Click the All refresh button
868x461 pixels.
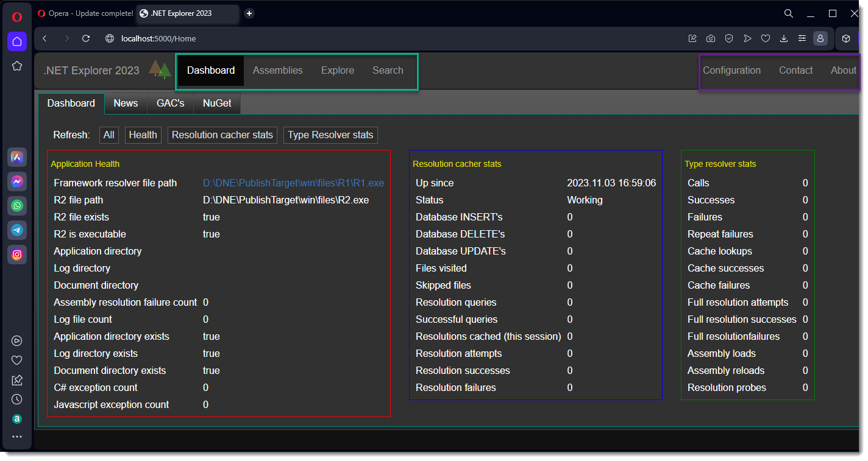click(x=109, y=135)
